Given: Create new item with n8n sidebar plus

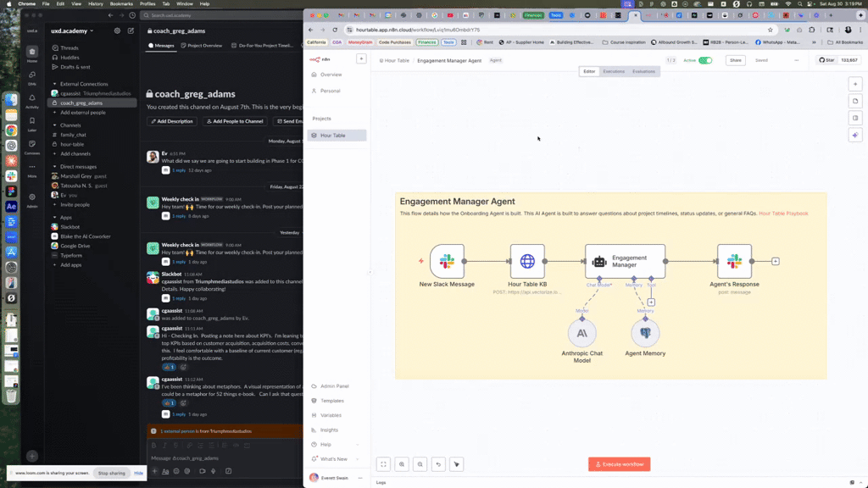Looking at the screenshot, I should pos(361,58).
